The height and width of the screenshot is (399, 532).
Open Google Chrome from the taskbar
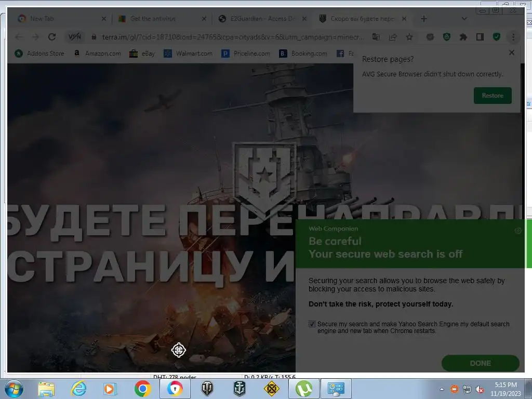coord(142,389)
